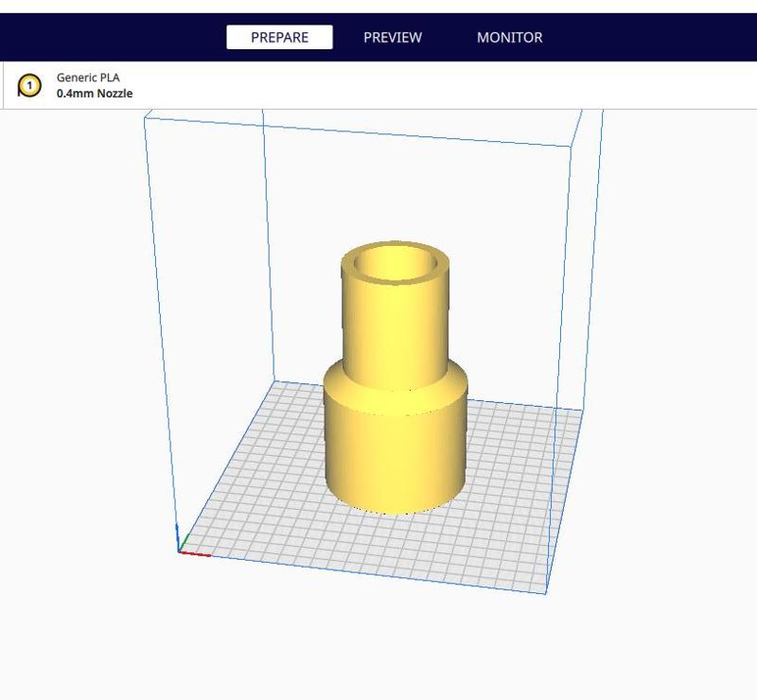Open the PREVIEW stage tab
Image resolution: width=757 pixels, height=700 pixels.
(393, 37)
